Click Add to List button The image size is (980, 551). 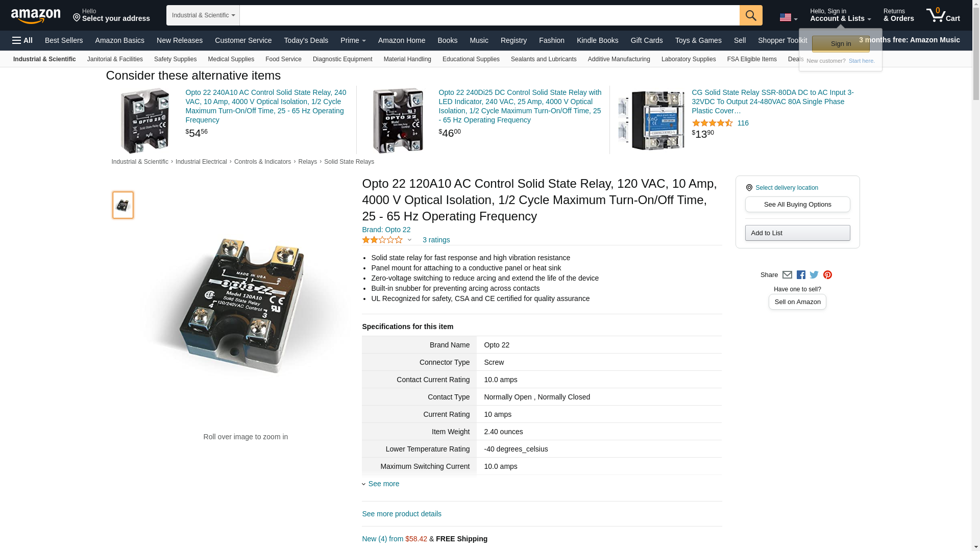point(797,233)
